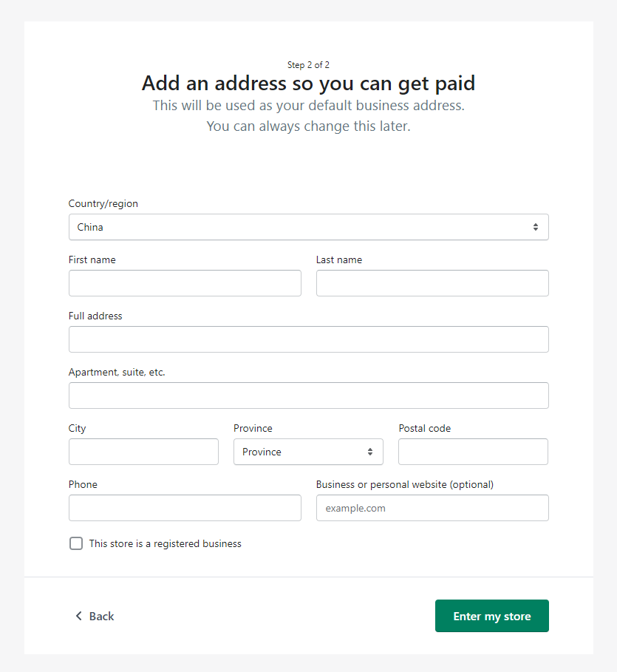The width and height of the screenshot is (617, 672).
Task: Click the "Step 2 of 2" indicator text
Action: tap(308, 65)
